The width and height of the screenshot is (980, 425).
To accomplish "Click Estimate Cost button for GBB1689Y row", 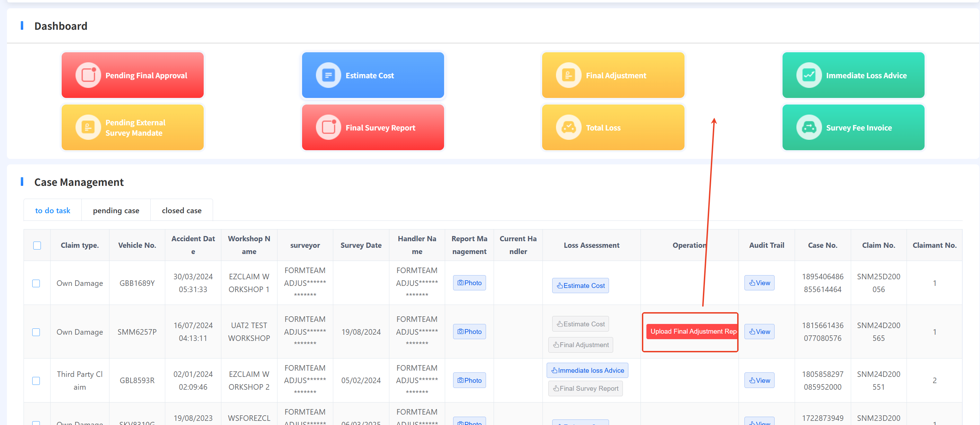I will [x=580, y=286].
